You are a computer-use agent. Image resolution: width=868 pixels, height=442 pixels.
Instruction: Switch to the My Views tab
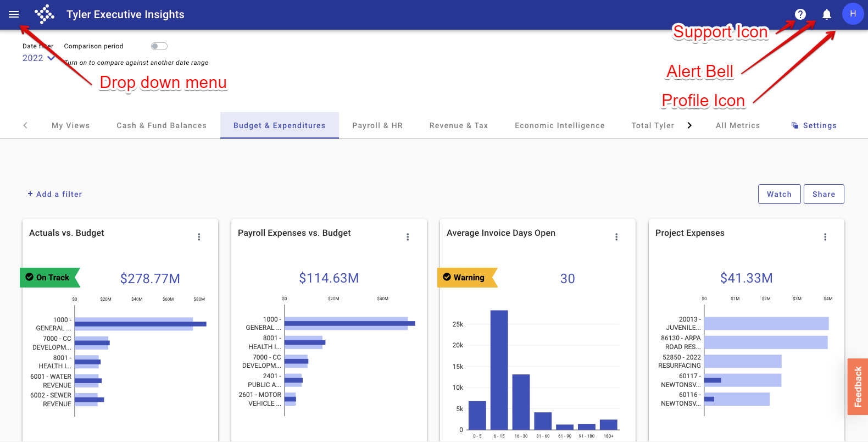71,125
